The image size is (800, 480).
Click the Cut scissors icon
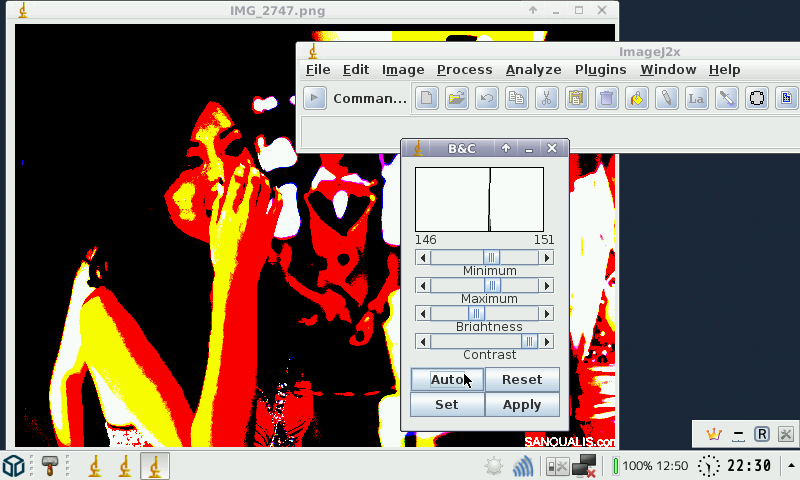tap(546, 98)
